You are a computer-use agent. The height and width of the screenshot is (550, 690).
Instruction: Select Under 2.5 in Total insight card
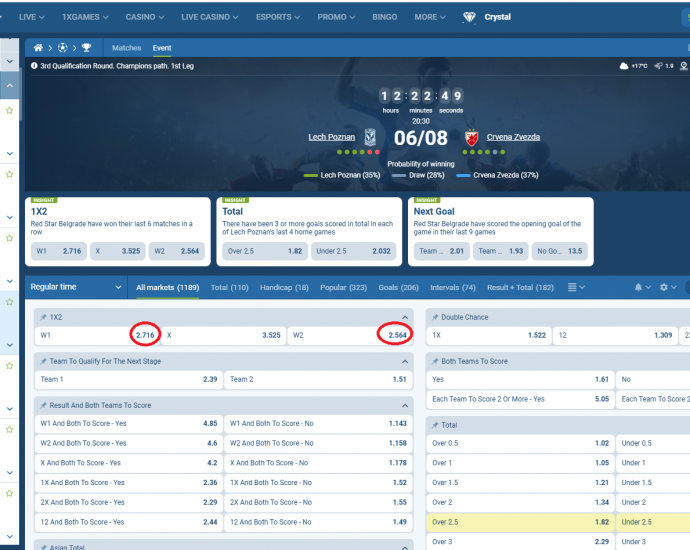click(353, 251)
